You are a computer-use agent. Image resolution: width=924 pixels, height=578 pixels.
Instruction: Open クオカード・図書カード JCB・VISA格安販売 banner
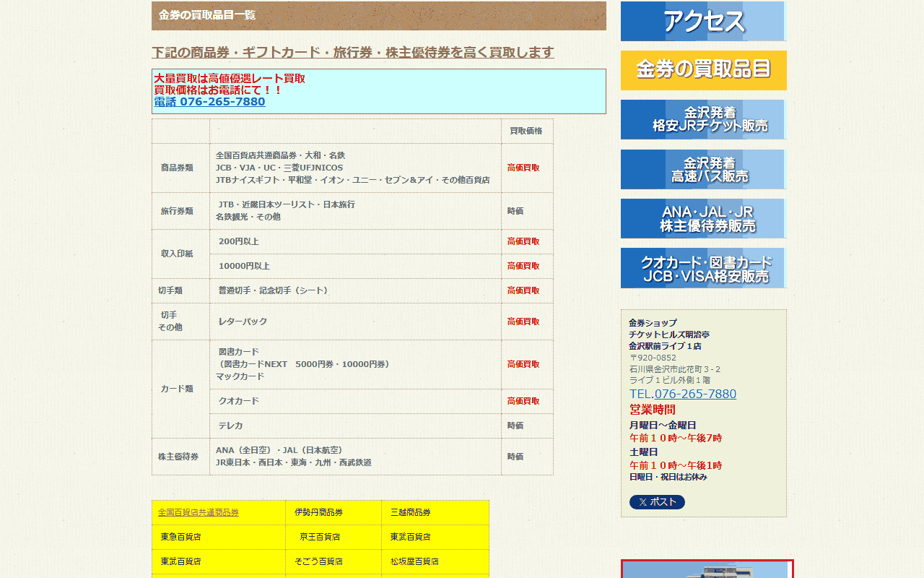point(703,268)
